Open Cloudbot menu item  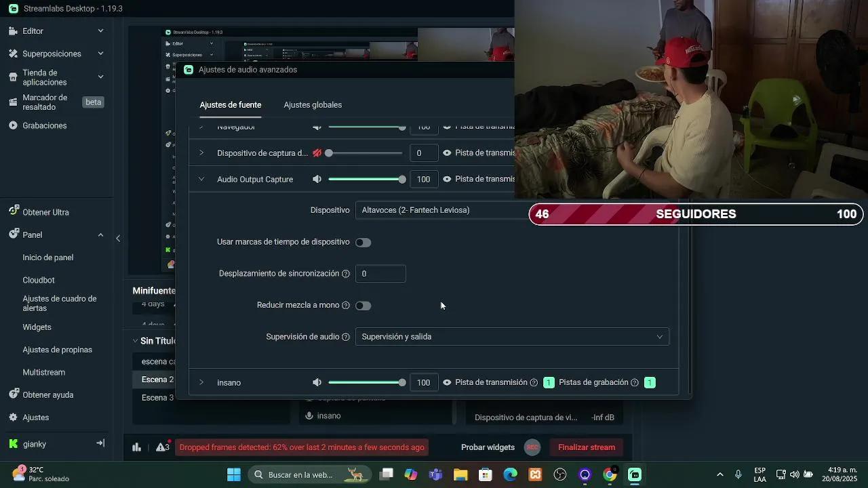39,280
